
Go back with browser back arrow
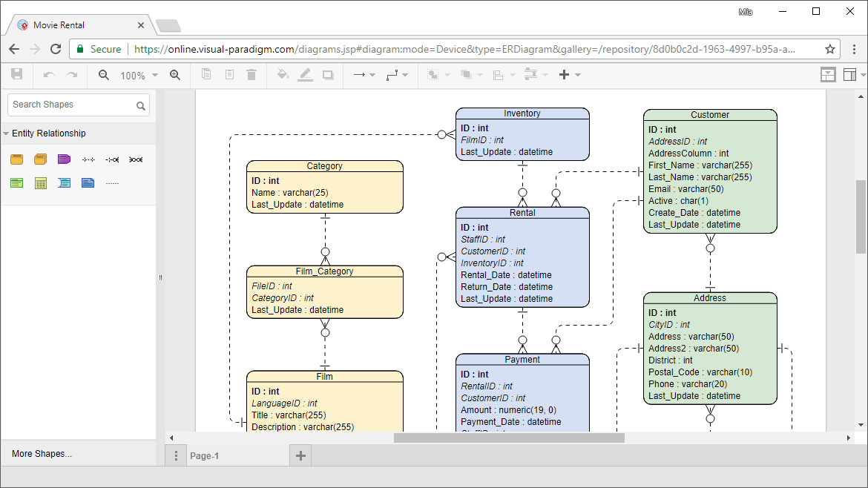coord(14,49)
